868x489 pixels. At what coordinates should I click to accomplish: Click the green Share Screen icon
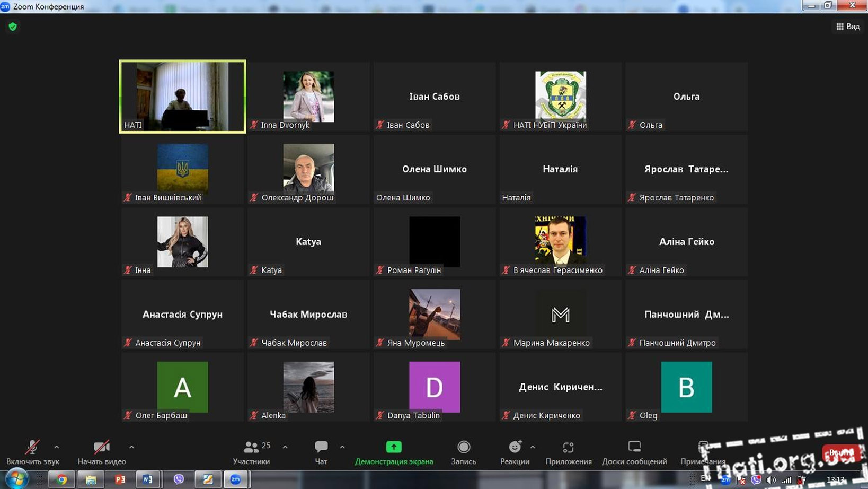coord(394,448)
